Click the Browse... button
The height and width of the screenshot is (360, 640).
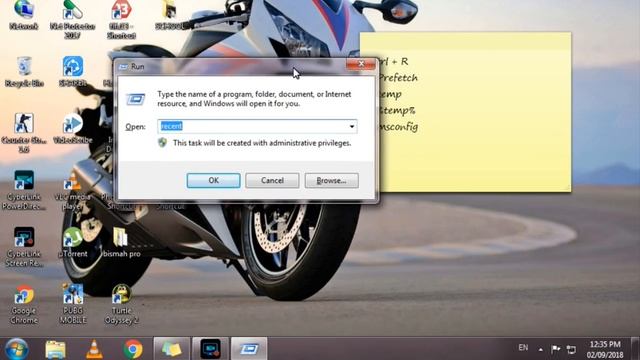coord(331,180)
